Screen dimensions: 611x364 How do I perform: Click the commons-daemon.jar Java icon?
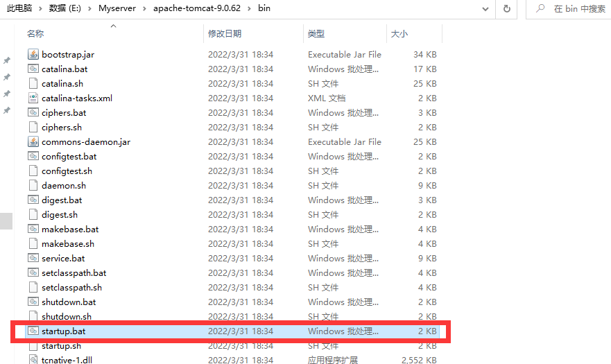[x=33, y=141]
